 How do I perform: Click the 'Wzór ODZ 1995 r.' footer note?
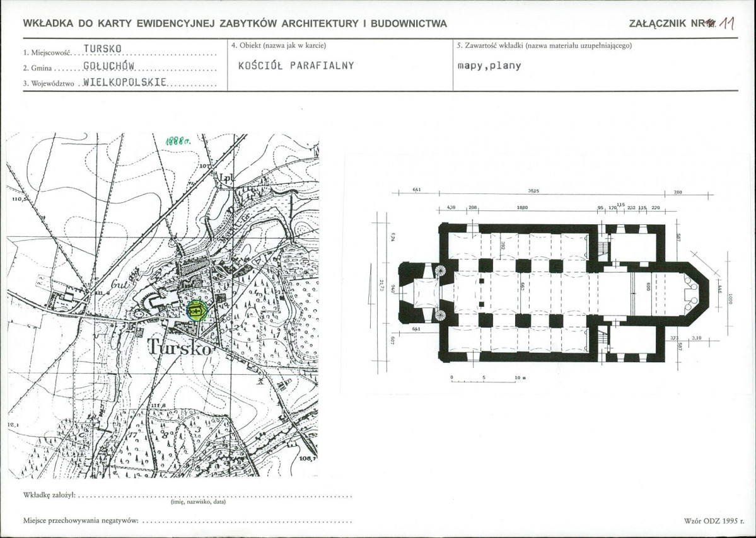pos(714,520)
